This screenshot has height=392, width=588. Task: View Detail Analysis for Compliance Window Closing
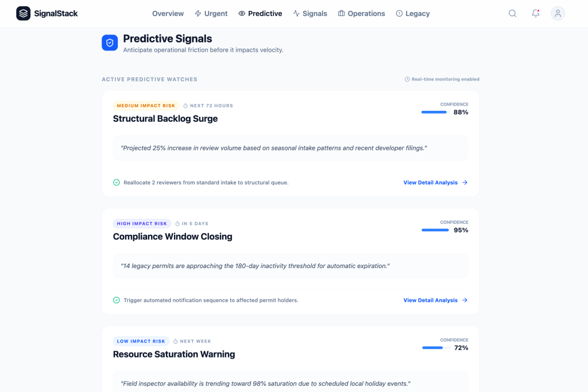click(x=431, y=300)
